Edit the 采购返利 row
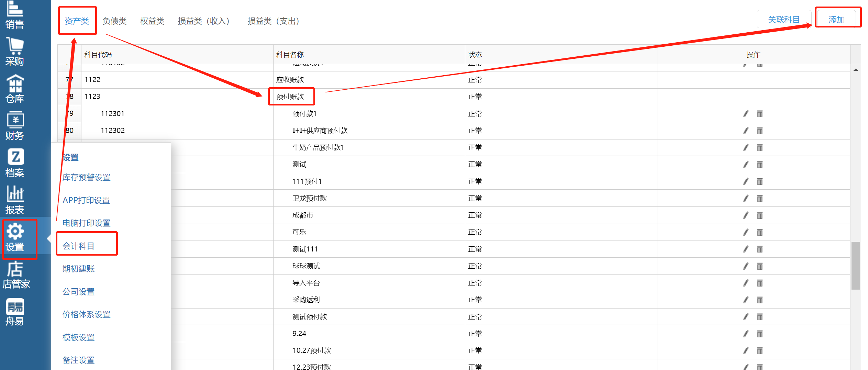Viewport: 868px width, 370px height. 746,300
